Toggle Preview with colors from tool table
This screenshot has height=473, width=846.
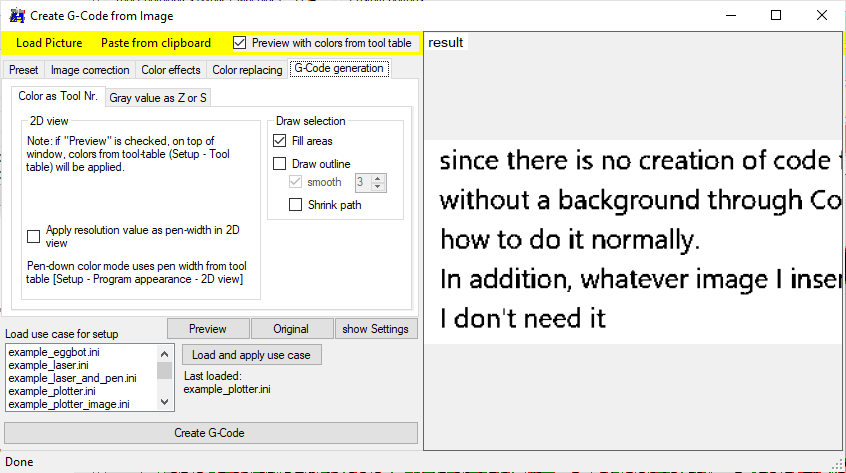(x=240, y=43)
